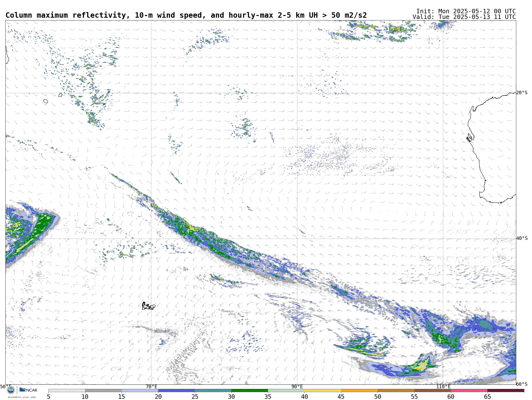Click the 45–50 dBZ orange swatch
Image resolution: width=532 pixels, height=400 pixels.
tap(359, 391)
